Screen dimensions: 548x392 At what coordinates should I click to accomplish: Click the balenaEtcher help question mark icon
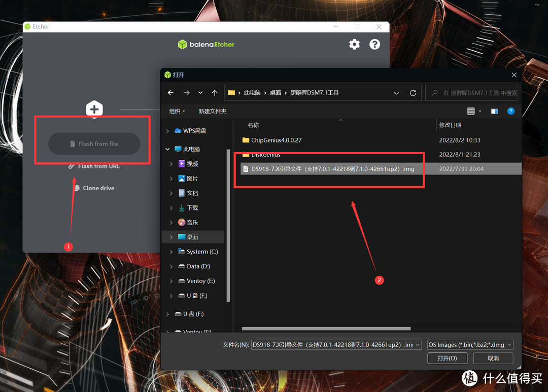click(374, 45)
